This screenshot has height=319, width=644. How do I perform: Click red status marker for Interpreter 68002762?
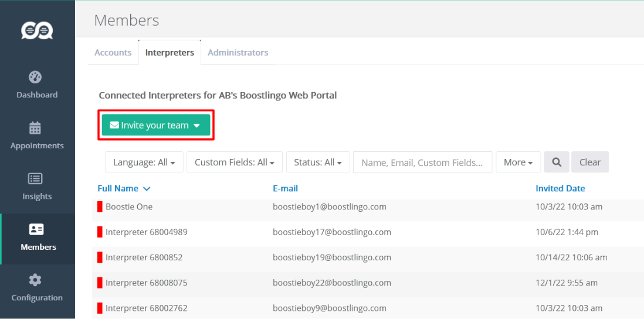tap(100, 308)
